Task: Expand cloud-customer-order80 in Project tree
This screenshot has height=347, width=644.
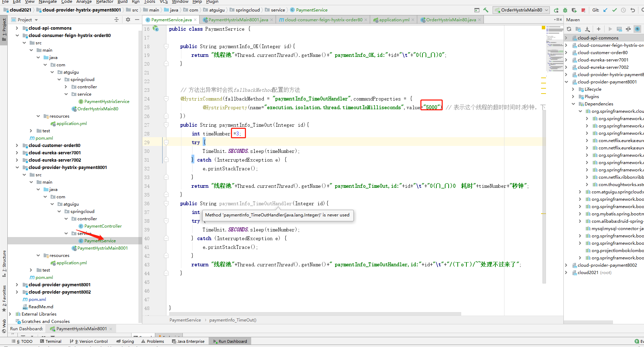Action: [17, 145]
